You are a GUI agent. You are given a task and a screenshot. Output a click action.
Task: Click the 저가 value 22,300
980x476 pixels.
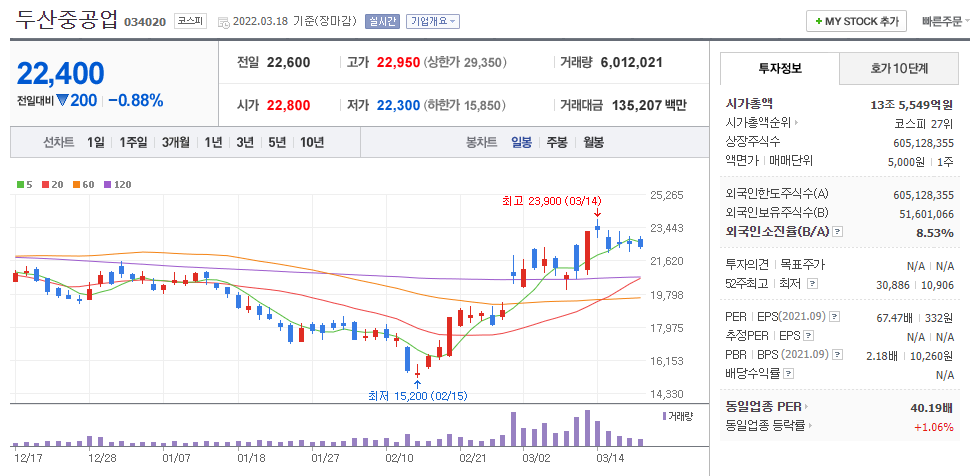tap(398, 106)
